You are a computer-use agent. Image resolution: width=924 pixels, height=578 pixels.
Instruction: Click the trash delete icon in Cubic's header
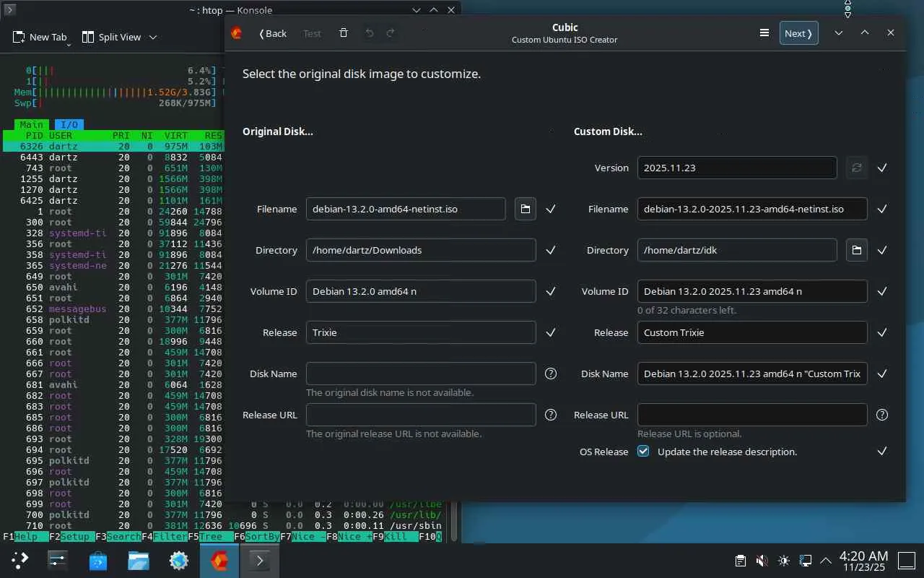(x=344, y=33)
